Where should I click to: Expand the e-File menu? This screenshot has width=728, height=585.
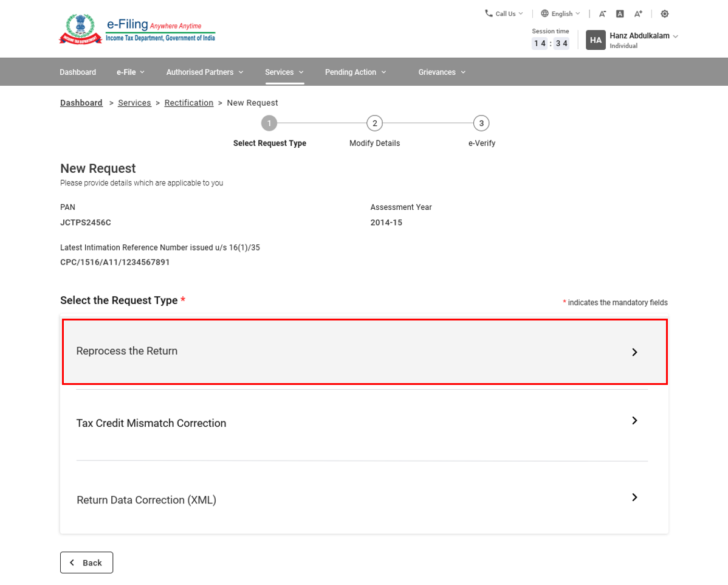tap(131, 72)
